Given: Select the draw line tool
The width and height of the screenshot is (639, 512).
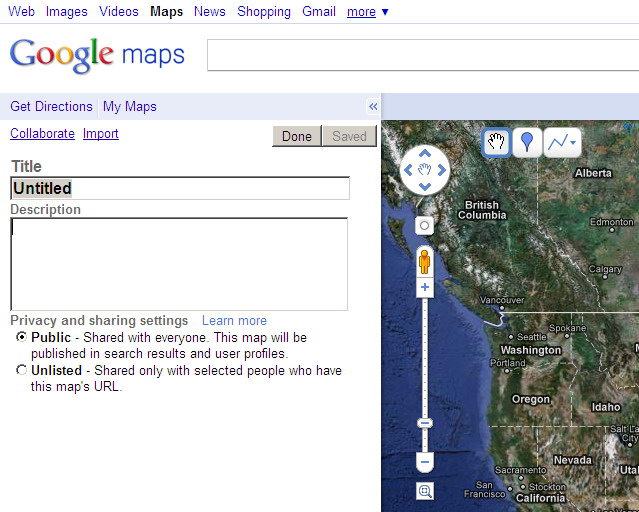Looking at the screenshot, I should click(558, 143).
